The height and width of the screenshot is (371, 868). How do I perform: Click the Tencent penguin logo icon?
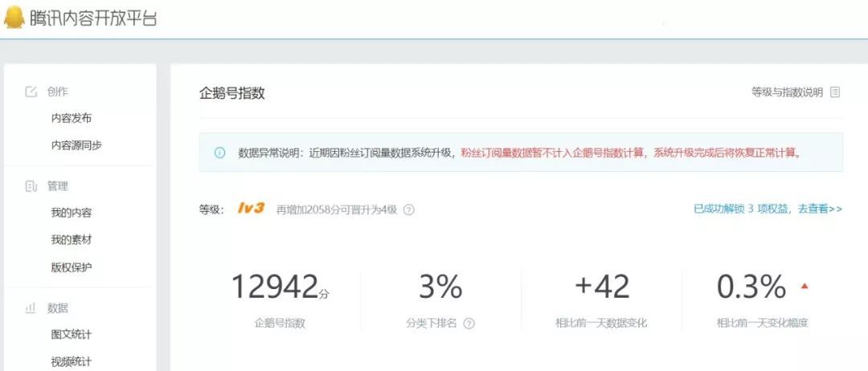click(14, 17)
